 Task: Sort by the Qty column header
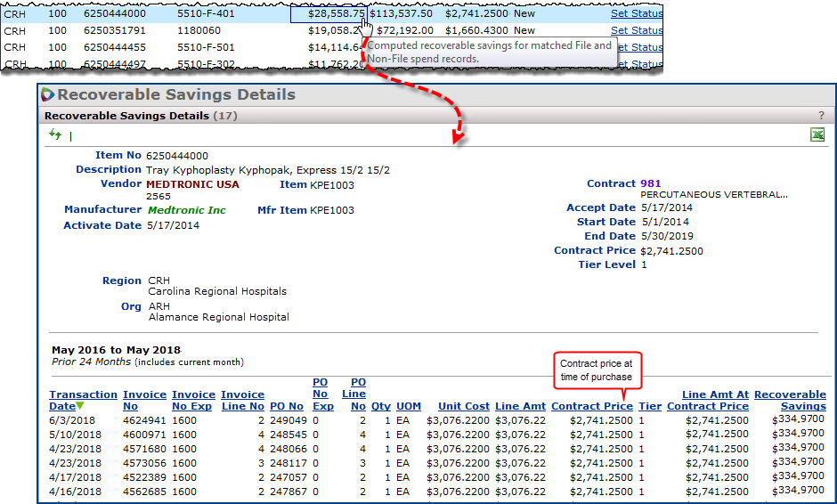click(x=381, y=406)
